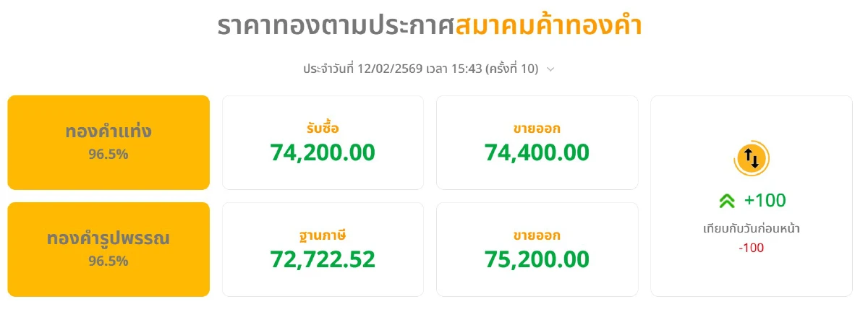Click the green +100 change value

coord(765,200)
